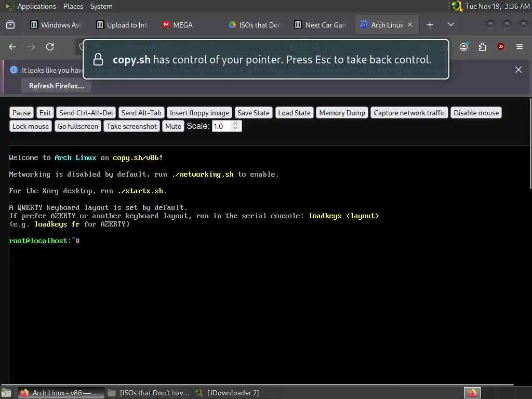Pause the emulator
The width and height of the screenshot is (532, 399).
[x=22, y=113]
